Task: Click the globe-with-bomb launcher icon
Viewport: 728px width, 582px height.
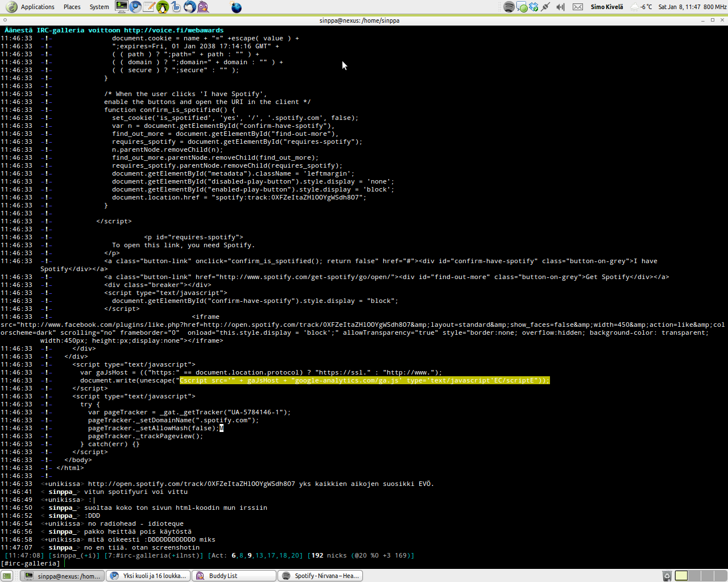Action: pos(237,7)
